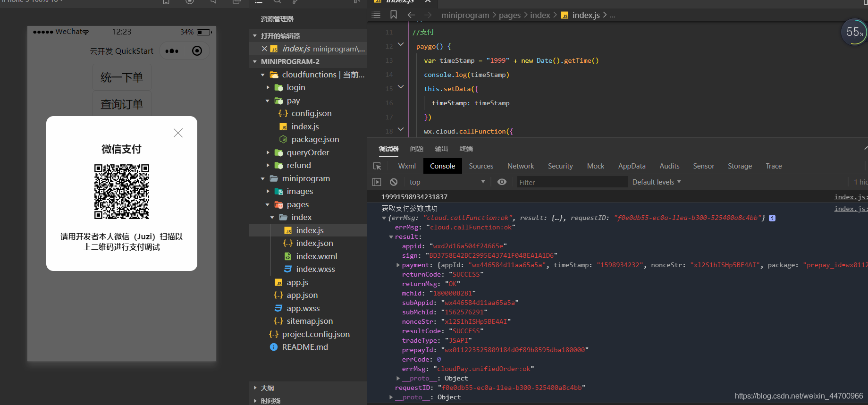Click pages in the breadcrumb
The width and height of the screenshot is (868, 405).
[510, 15]
